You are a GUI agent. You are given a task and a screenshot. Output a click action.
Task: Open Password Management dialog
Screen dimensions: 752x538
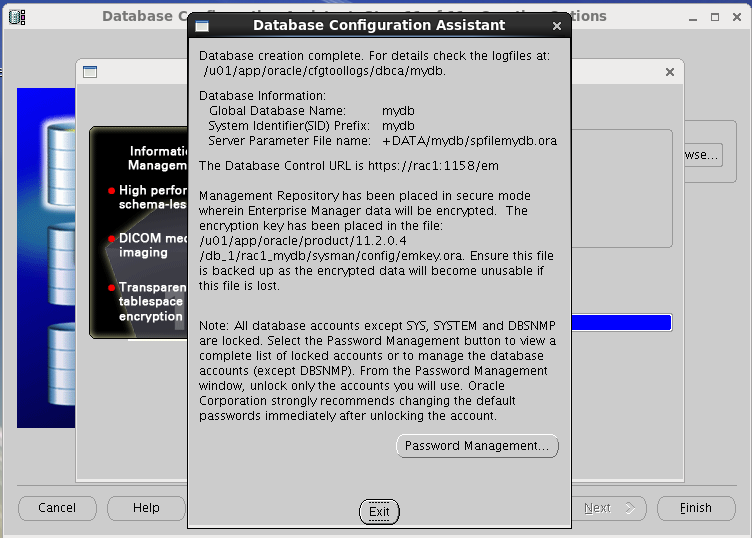(x=477, y=446)
